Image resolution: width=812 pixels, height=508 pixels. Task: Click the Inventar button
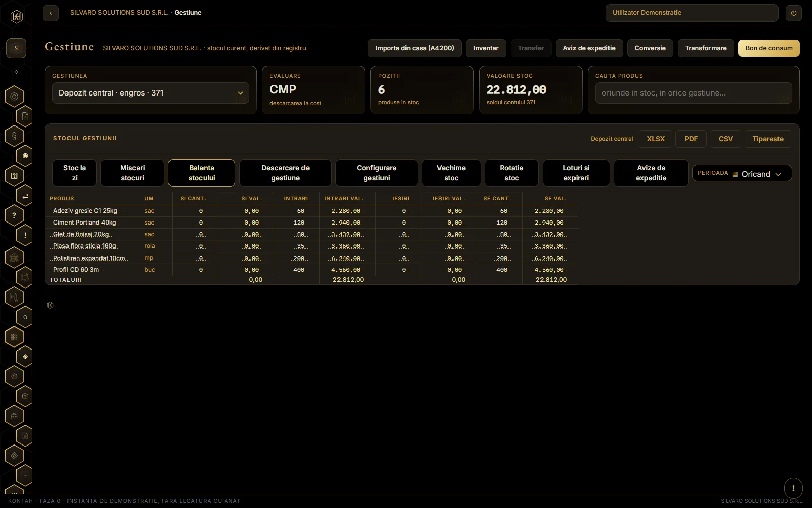(x=486, y=48)
